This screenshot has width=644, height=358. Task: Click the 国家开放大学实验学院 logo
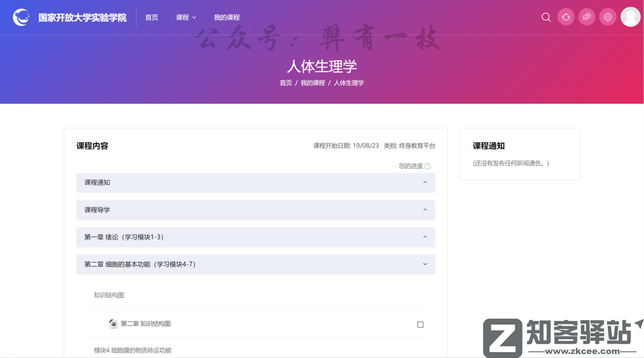tap(70, 17)
